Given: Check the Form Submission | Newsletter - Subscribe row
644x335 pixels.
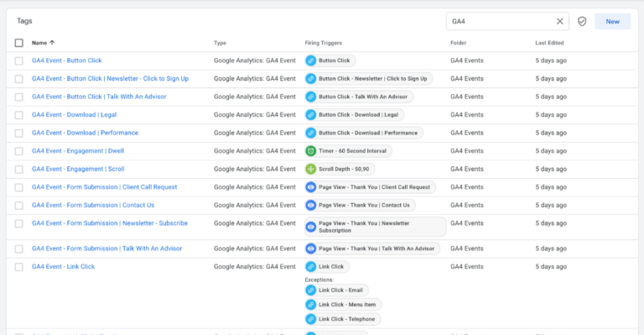Looking at the screenshot, I should point(19,223).
